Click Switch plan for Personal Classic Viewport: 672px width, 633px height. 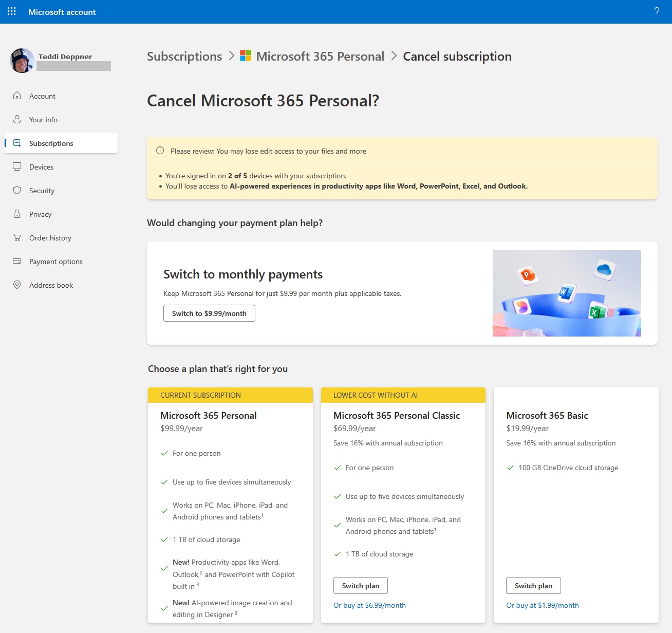pyautogui.click(x=361, y=586)
